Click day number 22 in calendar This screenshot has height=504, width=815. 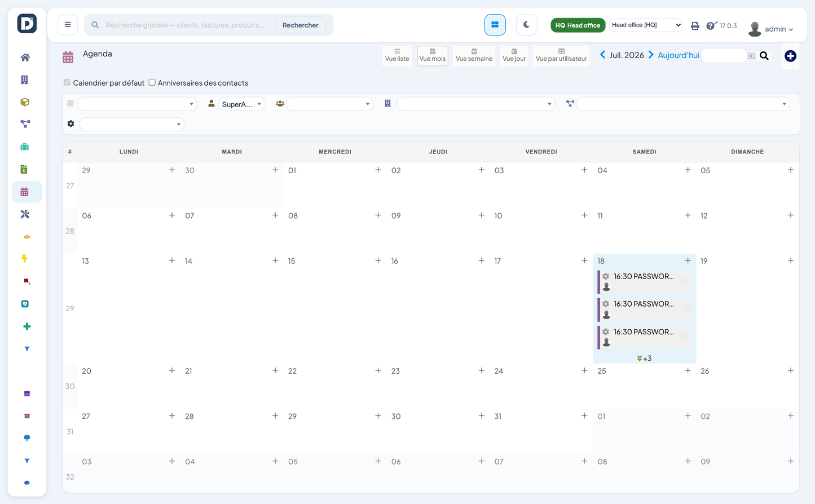[x=292, y=371]
